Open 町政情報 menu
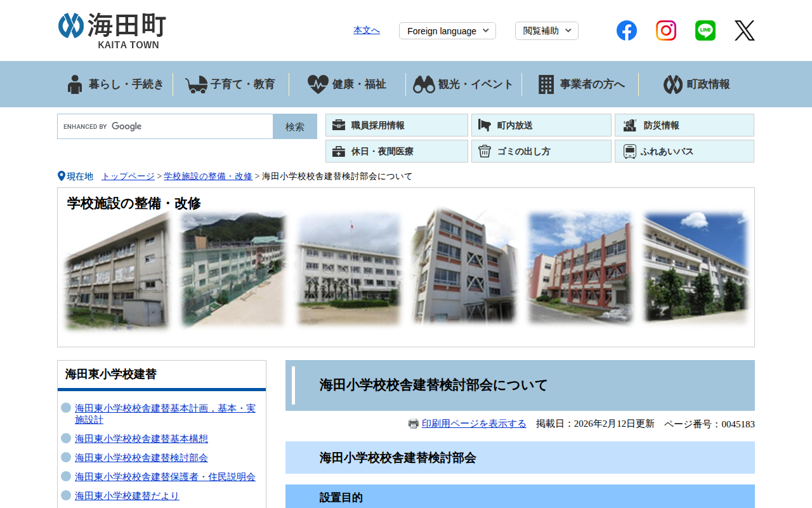The height and width of the screenshot is (508, 812). tap(697, 84)
